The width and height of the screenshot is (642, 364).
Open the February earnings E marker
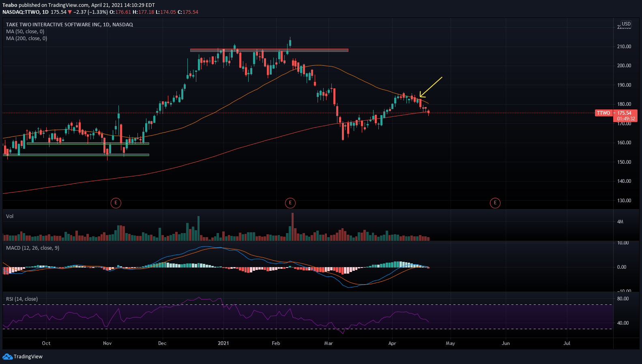tap(290, 203)
